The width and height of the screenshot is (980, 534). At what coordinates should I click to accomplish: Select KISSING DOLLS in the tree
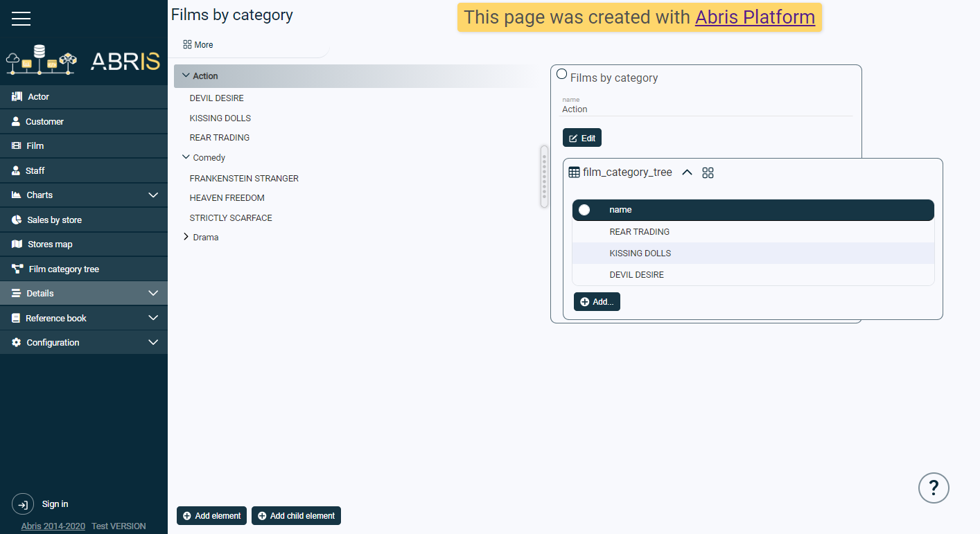(x=220, y=118)
